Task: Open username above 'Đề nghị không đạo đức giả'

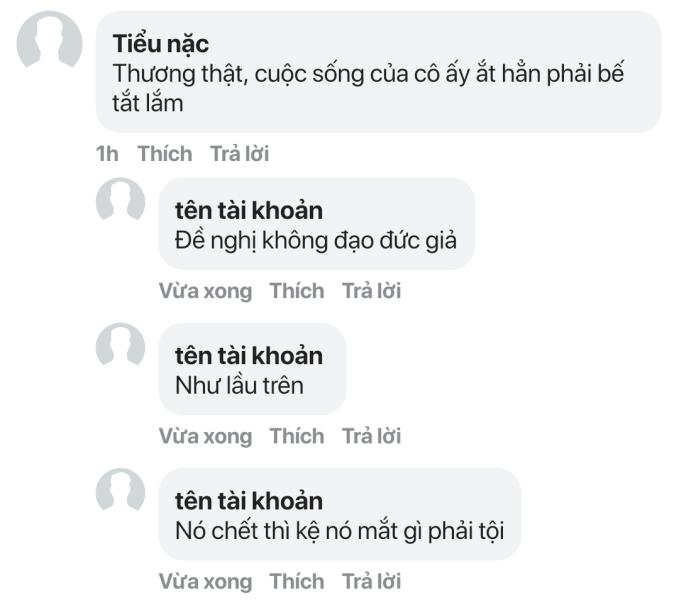Action: 248,210
